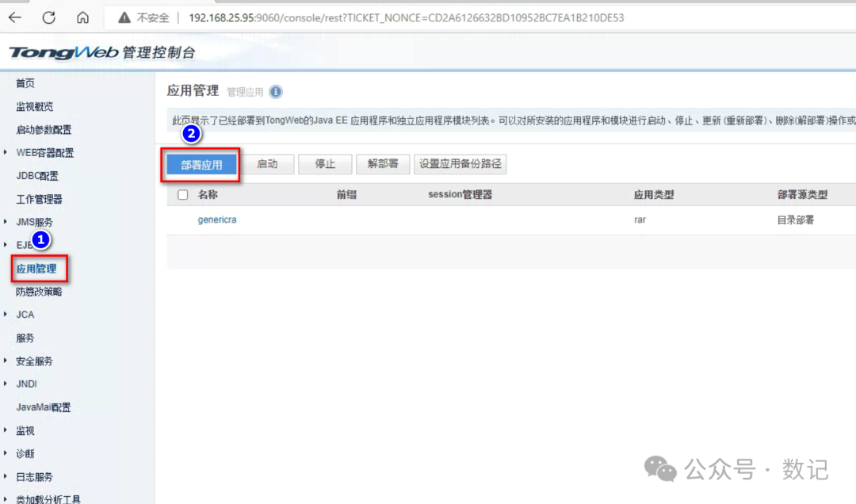Click the 诊断 sidebar label
The image size is (856, 504).
click(25, 454)
